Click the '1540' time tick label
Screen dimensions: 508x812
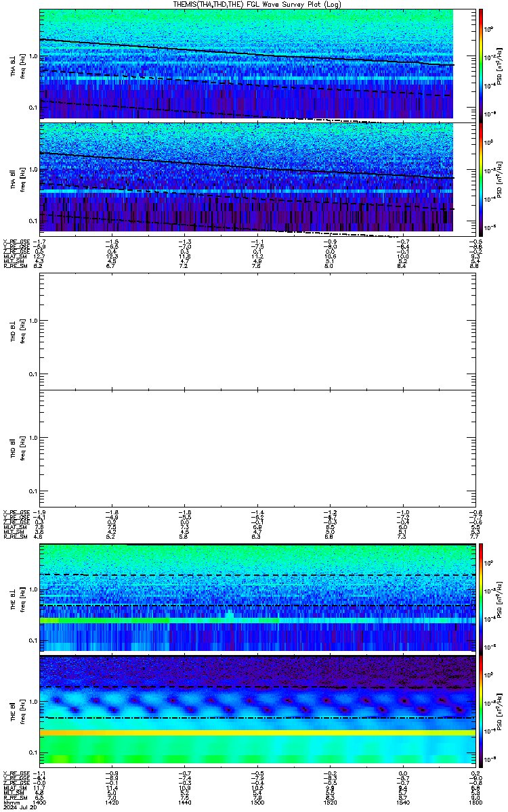402,802
